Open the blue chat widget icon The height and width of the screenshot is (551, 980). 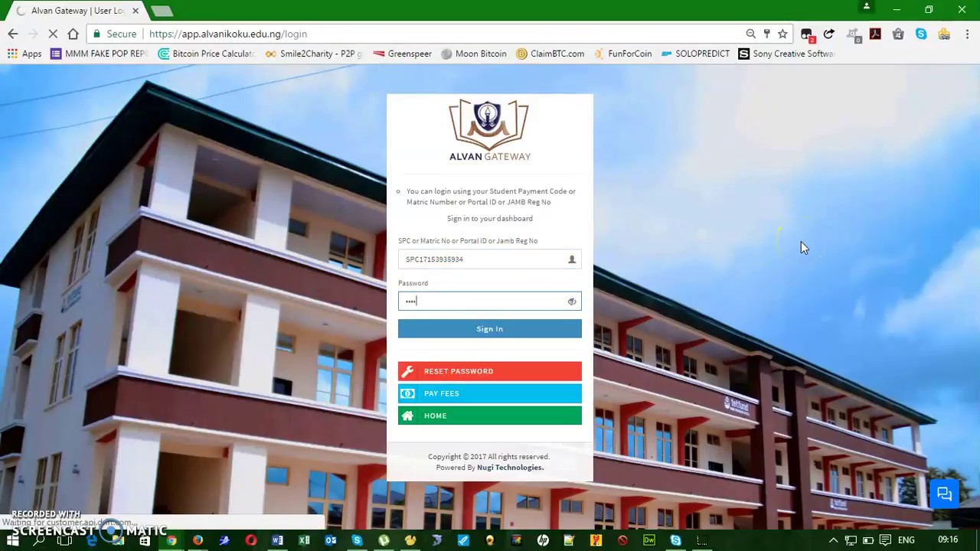[944, 494]
